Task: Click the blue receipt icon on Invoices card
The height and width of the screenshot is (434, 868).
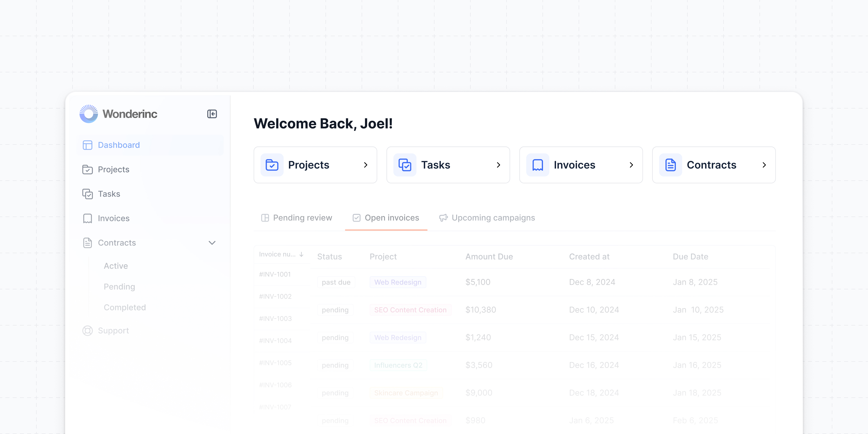Action: pyautogui.click(x=538, y=165)
